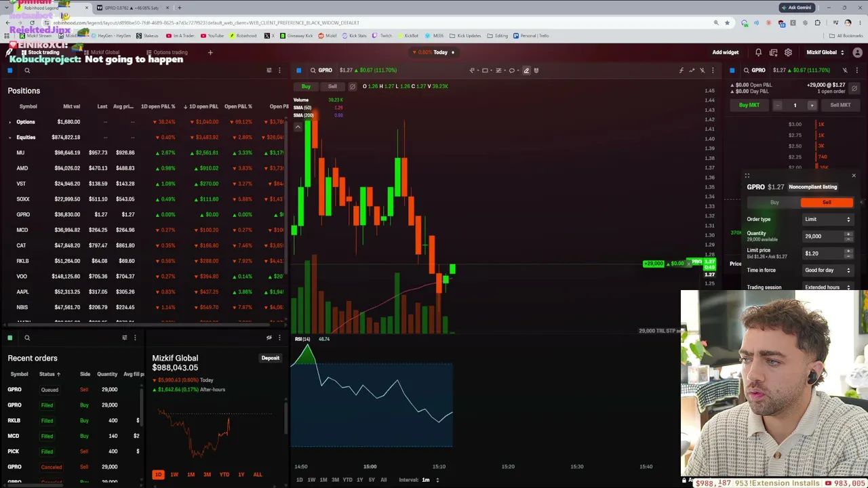Open Positions widget filter settings
This screenshot has height=488, width=868.
[269, 70]
